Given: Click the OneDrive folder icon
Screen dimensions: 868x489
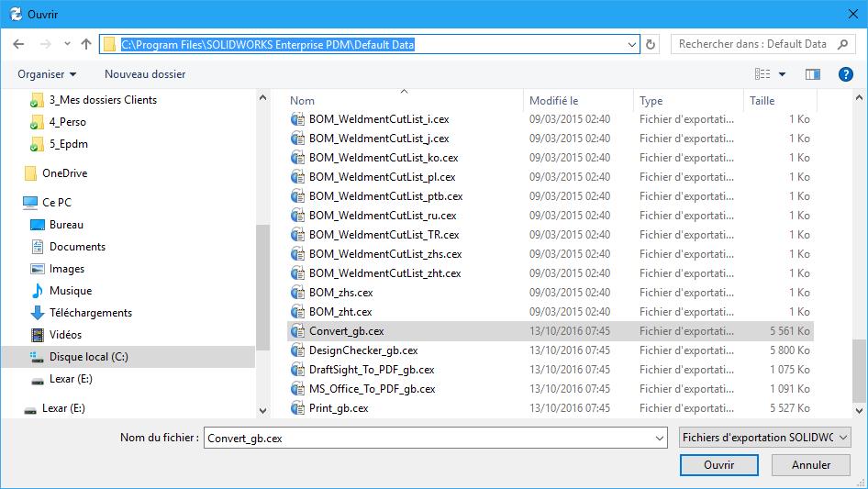Looking at the screenshot, I should point(31,173).
